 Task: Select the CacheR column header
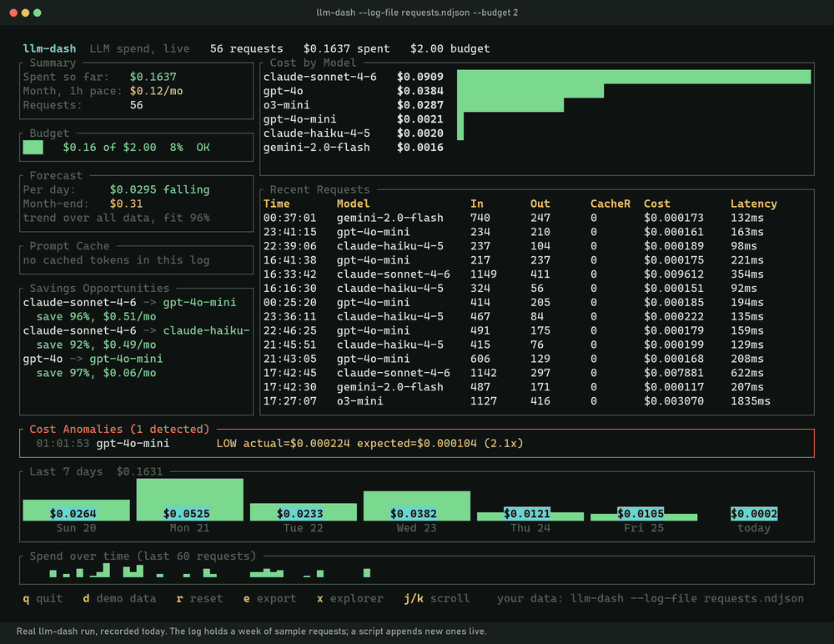(x=610, y=204)
